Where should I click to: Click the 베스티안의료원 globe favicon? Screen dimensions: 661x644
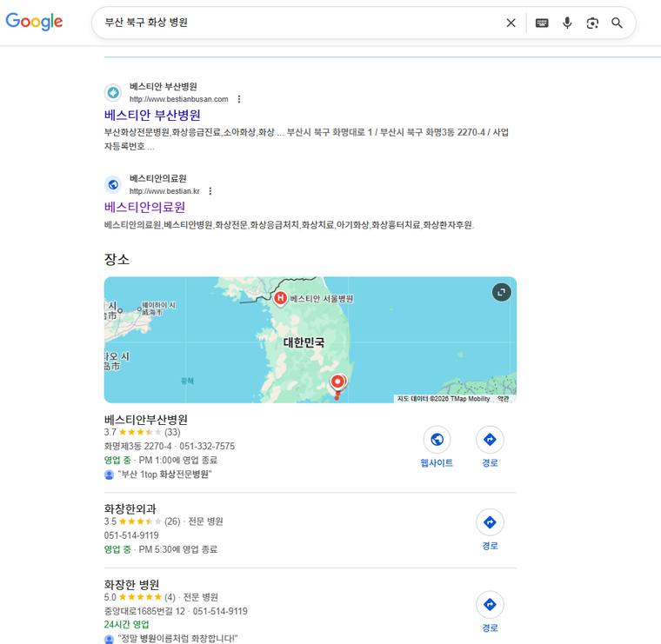[113, 184]
